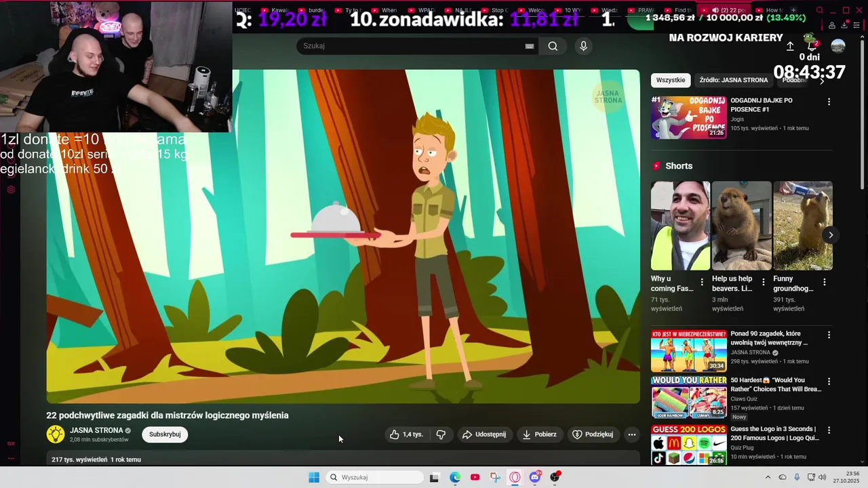The height and width of the screenshot is (488, 868).
Task: Click the upload arrow icon beside bell
Action: tap(790, 46)
